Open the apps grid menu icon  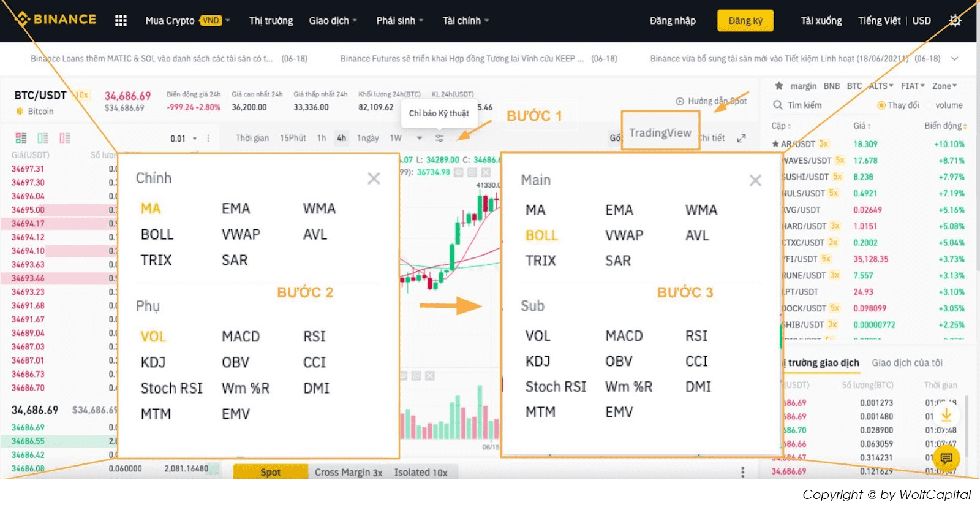[121, 21]
